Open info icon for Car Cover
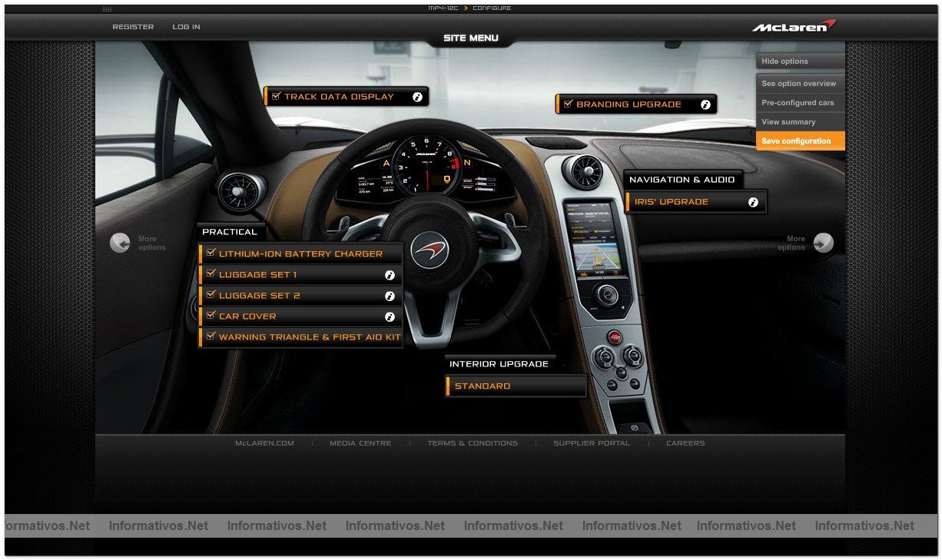 pyautogui.click(x=390, y=316)
